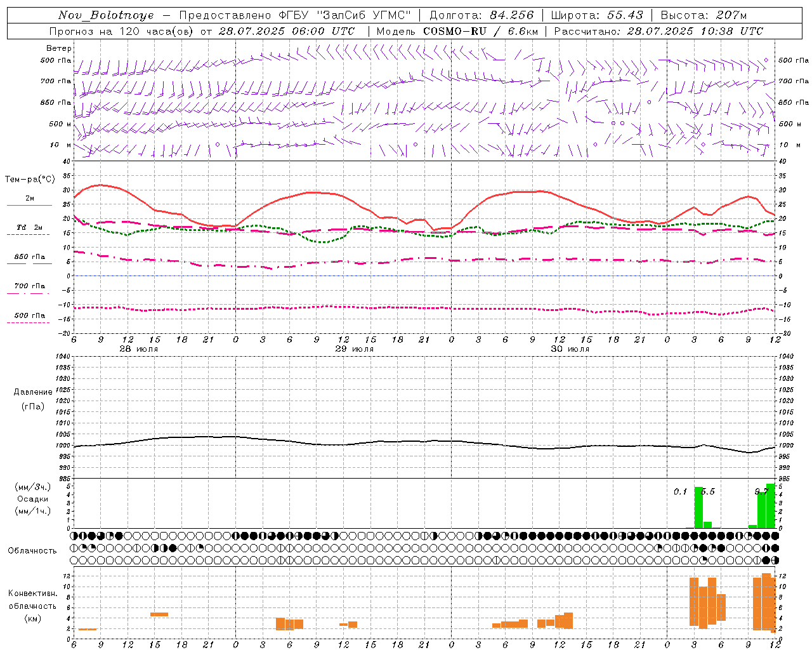
Task: Click the tallest green precipitation bar beside 5.5
Action: [698, 507]
